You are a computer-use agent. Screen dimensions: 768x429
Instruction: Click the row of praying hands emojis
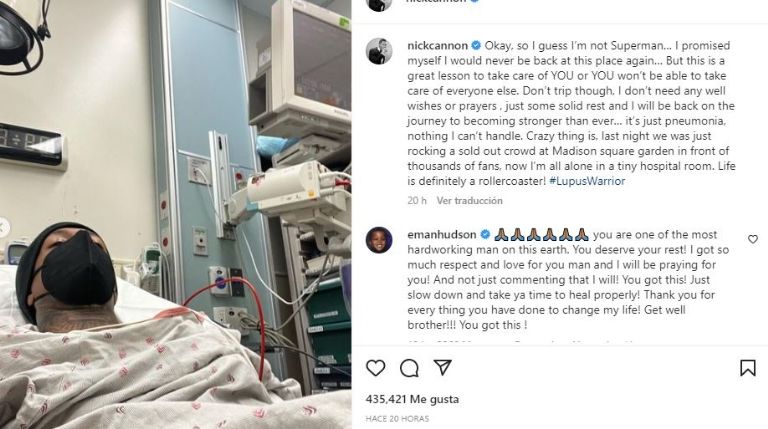(541, 235)
